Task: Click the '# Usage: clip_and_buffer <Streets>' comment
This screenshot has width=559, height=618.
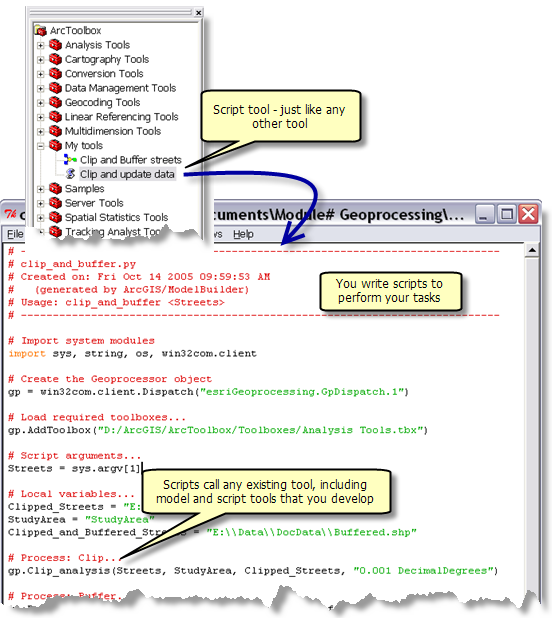Action: point(116,302)
